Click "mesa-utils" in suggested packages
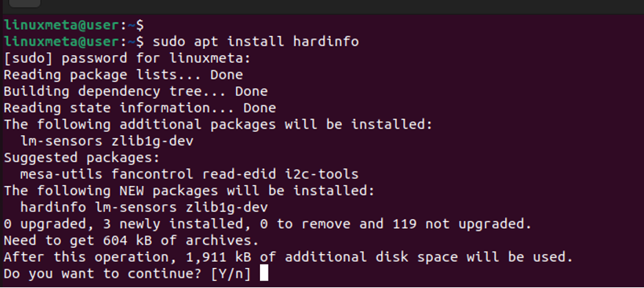 pos(61,174)
